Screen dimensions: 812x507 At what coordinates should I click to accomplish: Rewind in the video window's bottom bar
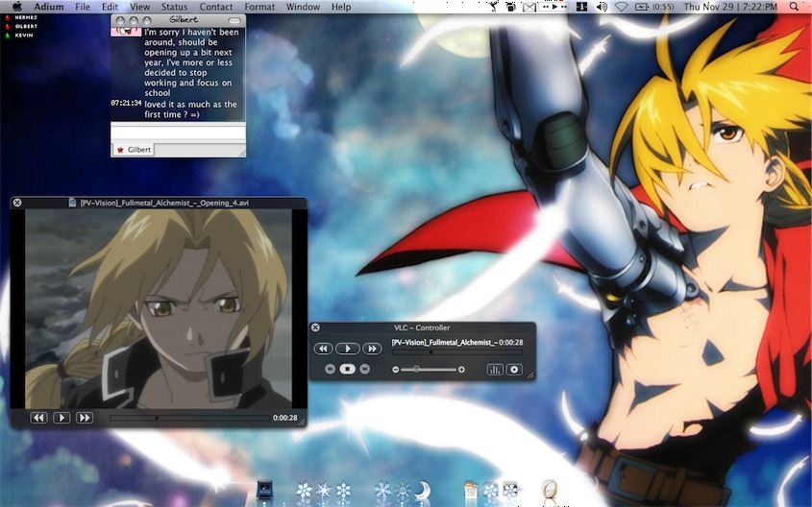(38, 418)
